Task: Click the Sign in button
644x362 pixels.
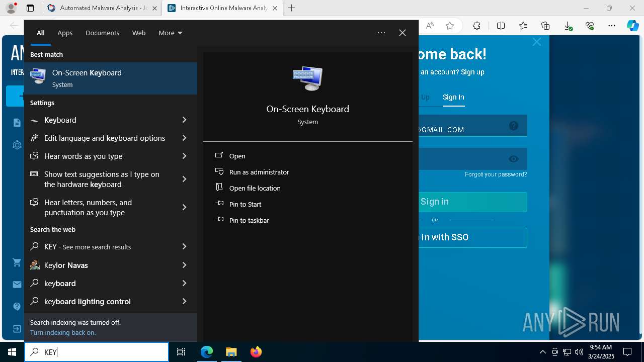Action: [x=473, y=202]
